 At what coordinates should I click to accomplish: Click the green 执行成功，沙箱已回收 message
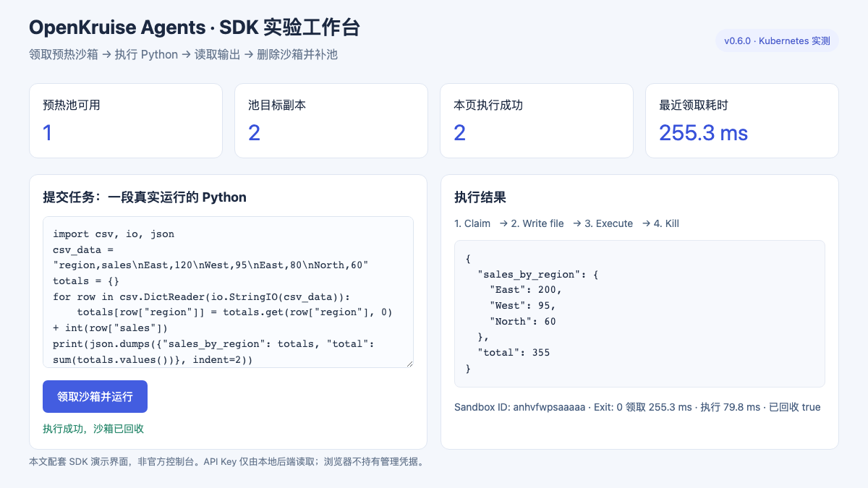tap(93, 429)
